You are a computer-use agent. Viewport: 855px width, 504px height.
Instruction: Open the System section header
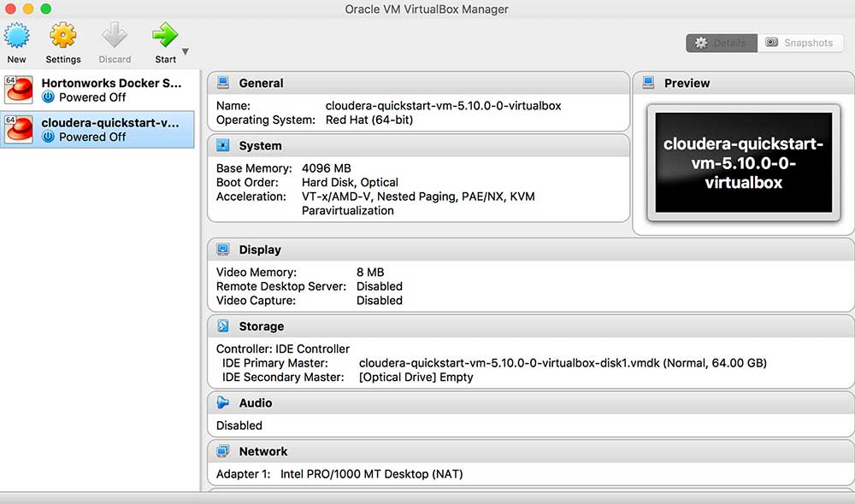pyautogui.click(x=418, y=146)
